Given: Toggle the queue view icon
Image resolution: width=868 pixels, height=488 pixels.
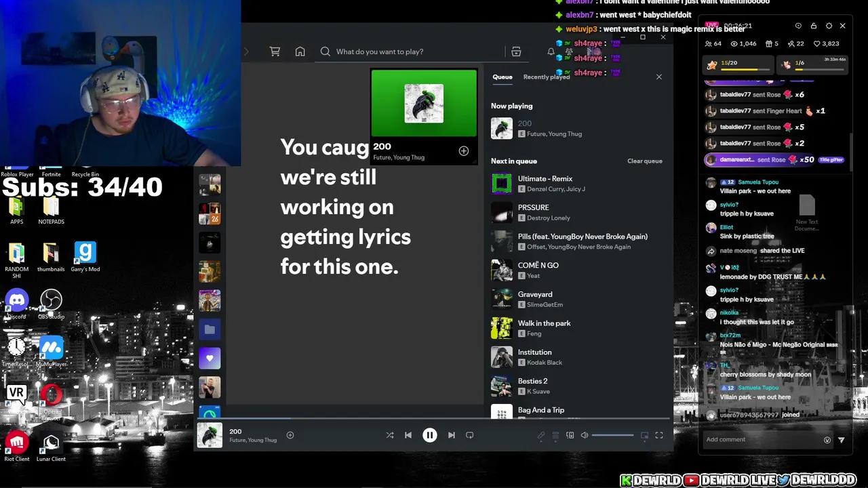Looking at the screenshot, I should click(555, 435).
